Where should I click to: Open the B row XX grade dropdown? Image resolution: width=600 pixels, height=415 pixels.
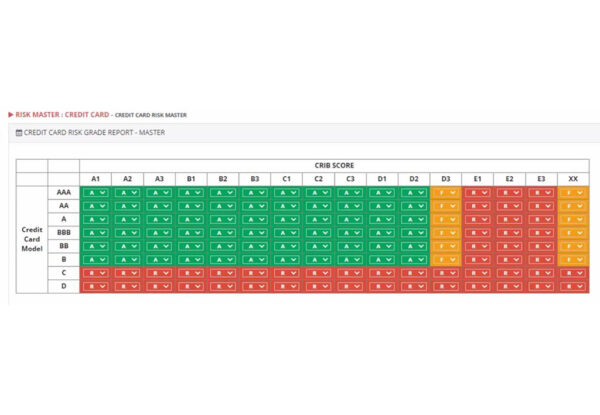572,260
